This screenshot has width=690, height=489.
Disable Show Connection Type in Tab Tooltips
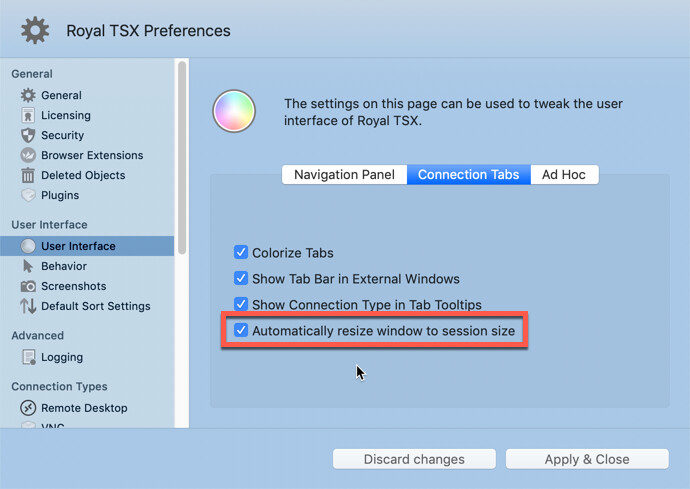click(241, 304)
